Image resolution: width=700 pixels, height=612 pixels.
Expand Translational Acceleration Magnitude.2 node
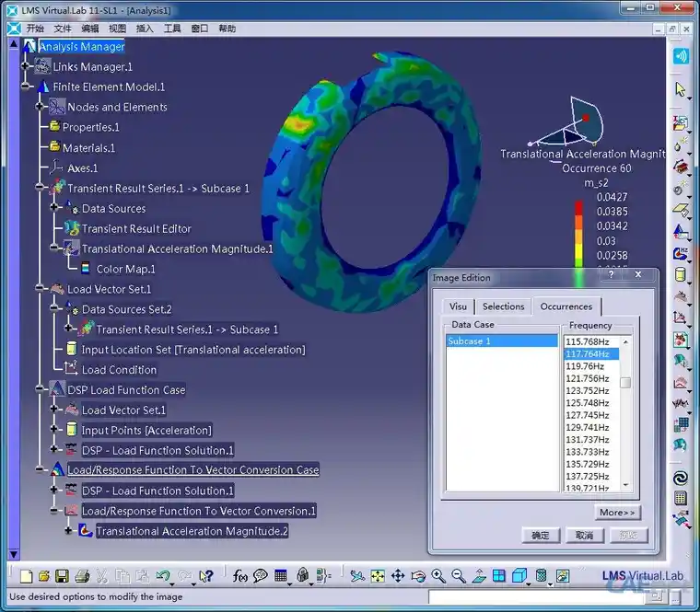[68, 530]
